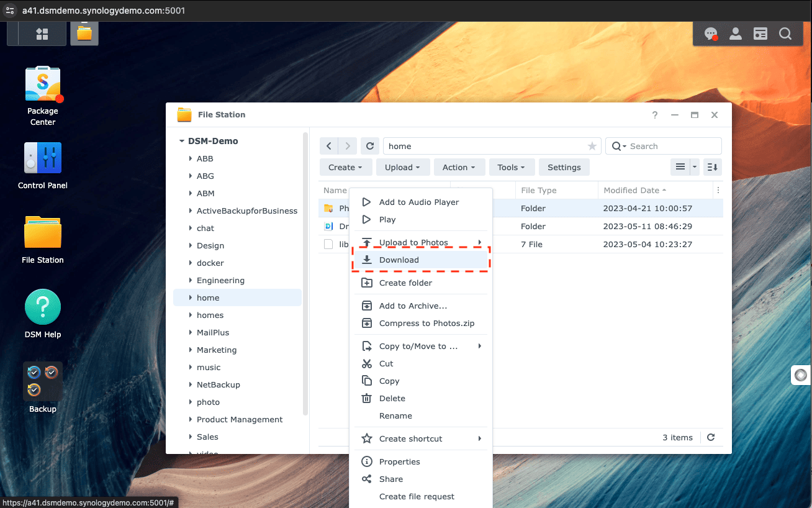Choose Compress to Photos.zip
The image size is (812, 508).
421,323
